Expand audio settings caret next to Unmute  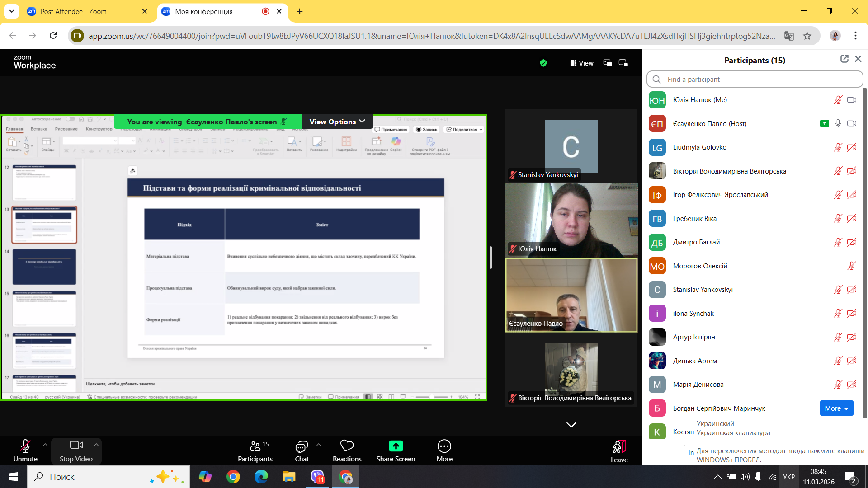click(x=45, y=445)
